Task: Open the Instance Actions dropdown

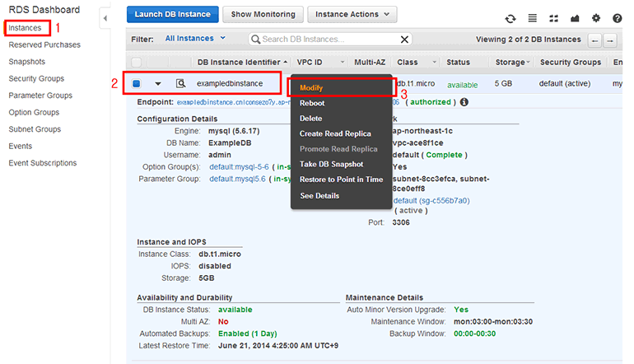Action: tap(352, 15)
